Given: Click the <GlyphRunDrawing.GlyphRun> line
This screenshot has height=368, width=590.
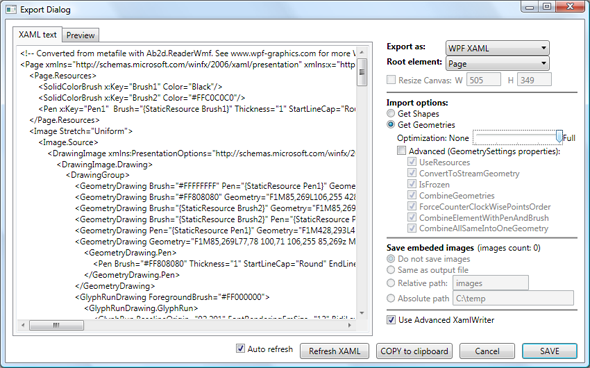Looking at the screenshot, I should pyautogui.click(x=141, y=309).
